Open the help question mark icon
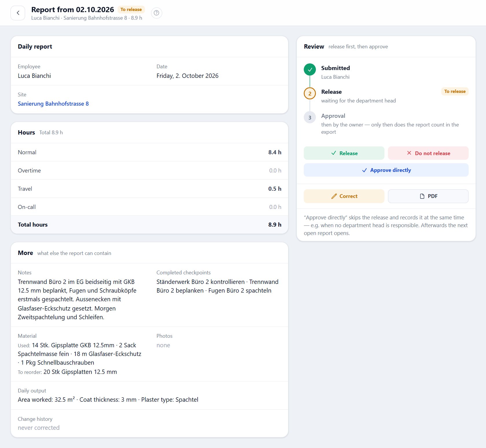This screenshot has width=486, height=448. click(157, 13)
